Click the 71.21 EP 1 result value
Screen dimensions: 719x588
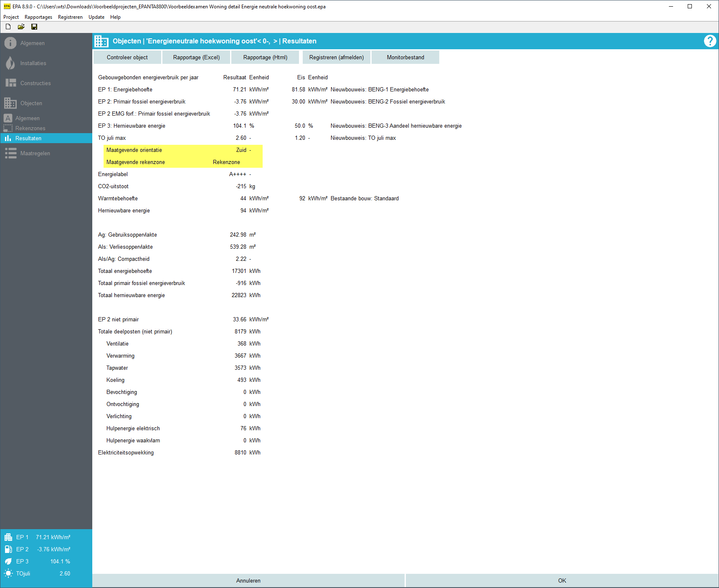pos(240,89)
